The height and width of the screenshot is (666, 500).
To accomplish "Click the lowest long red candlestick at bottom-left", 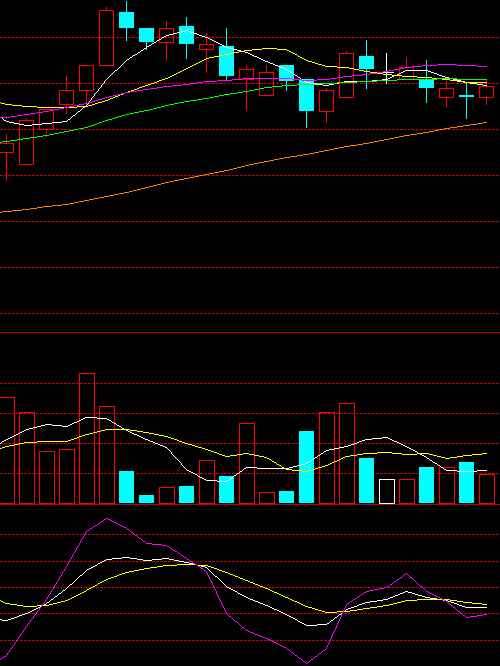I will tap(26, 142).
